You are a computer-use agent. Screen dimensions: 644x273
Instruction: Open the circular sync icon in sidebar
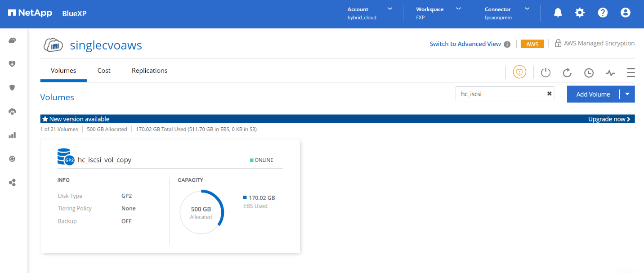[x=13, y=159]
